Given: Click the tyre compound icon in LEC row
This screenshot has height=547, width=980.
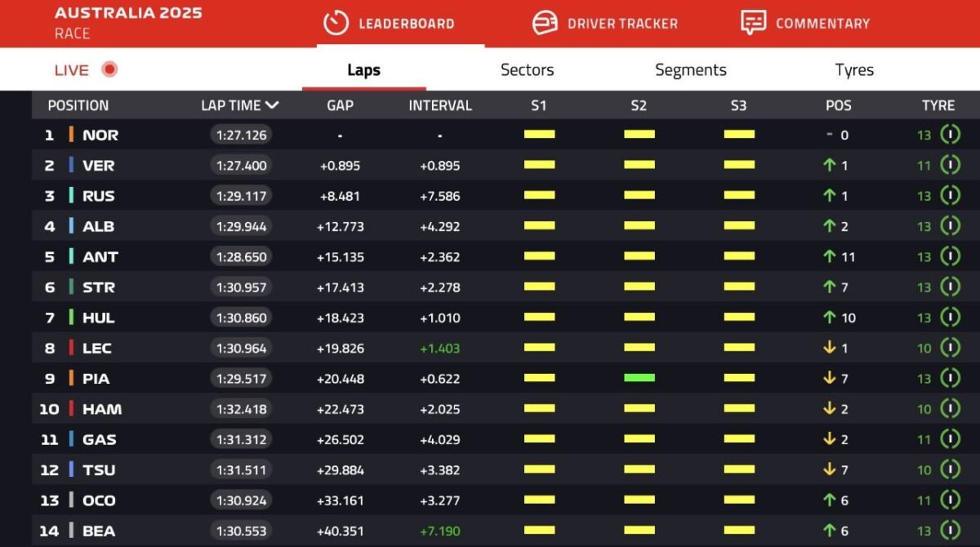Looking at the screenshot, I should [950, 348].
